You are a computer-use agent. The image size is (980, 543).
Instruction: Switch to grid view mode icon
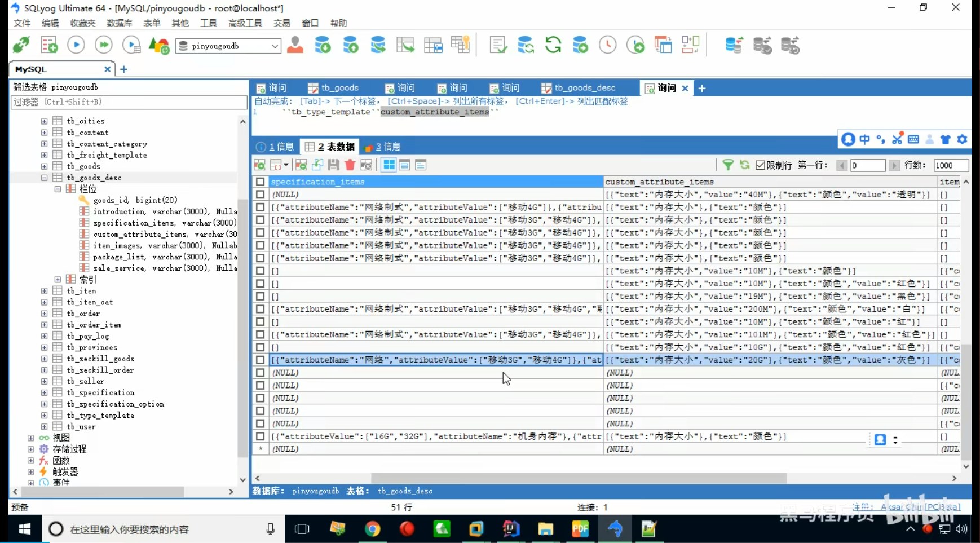click(x=389, y=165)
